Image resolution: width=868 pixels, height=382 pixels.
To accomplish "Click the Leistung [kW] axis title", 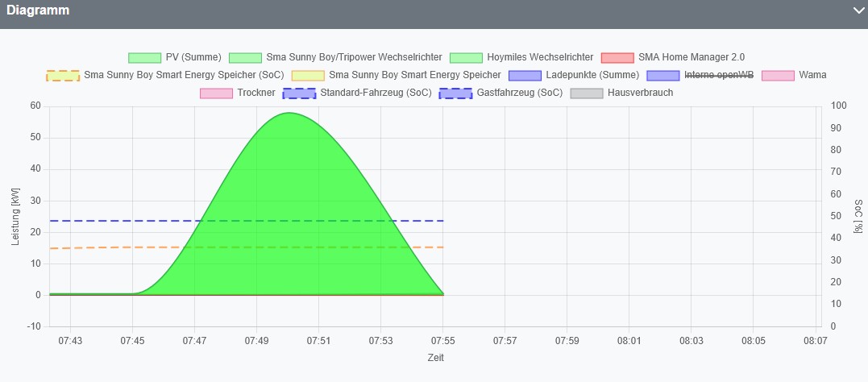I will click(x=15, y=216).
